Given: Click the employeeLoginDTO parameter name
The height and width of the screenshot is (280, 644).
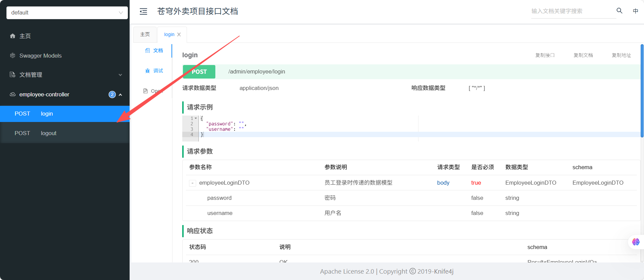Looking at the screenshot, I should 224,183.
